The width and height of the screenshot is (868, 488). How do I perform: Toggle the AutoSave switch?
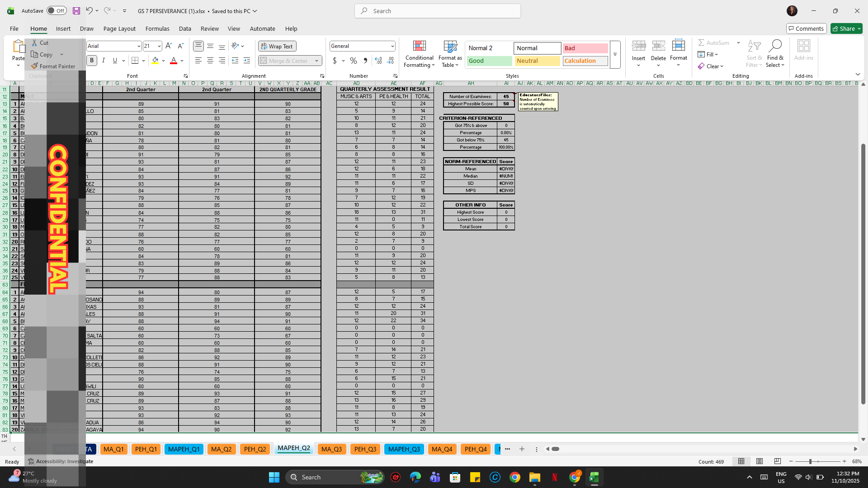pyautogui.click(x=57, y=11)
